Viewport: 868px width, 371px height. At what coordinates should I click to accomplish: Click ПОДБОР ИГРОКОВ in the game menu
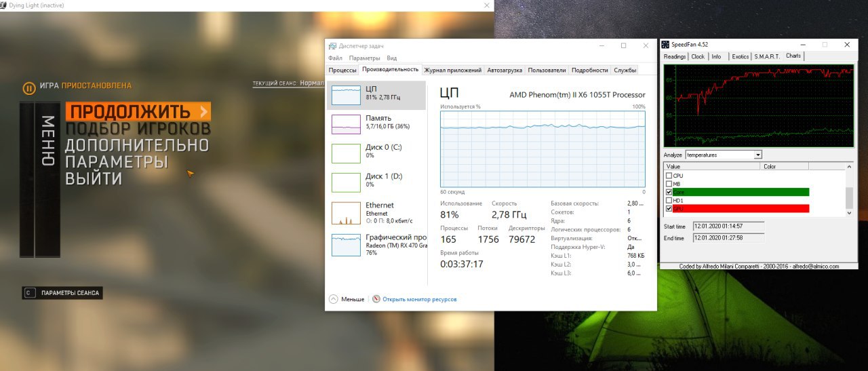click(138, 128)
